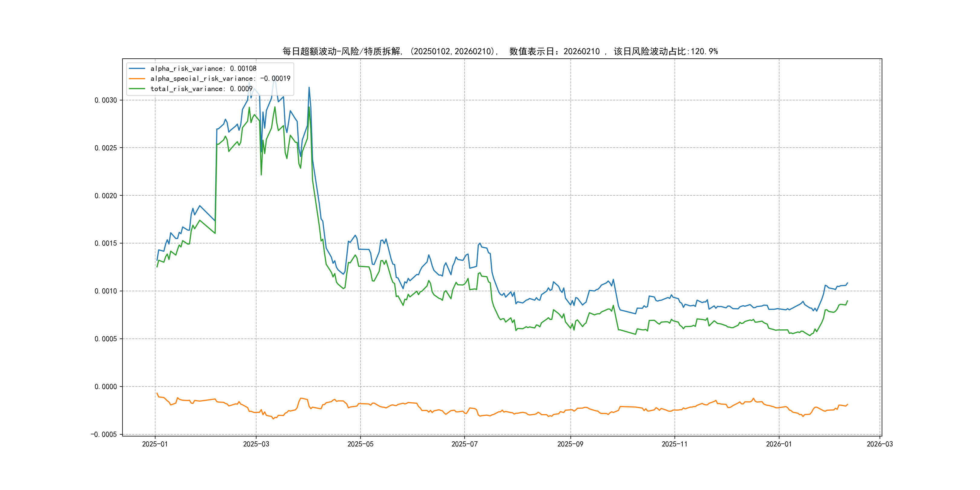
Task: Click the 2025-01 x-axis tick label
Action: (155, 444)
